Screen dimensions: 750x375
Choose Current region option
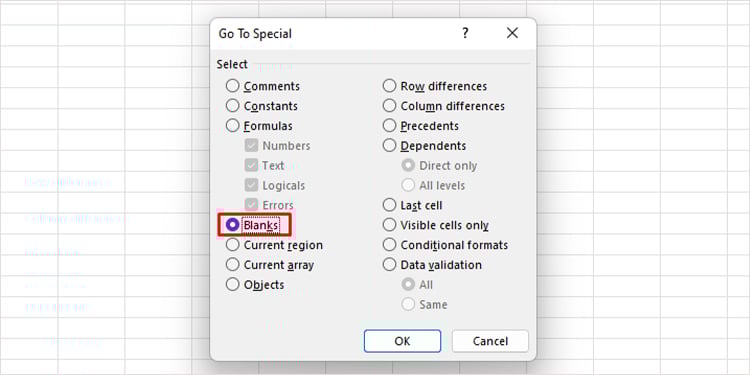point(274,245)
